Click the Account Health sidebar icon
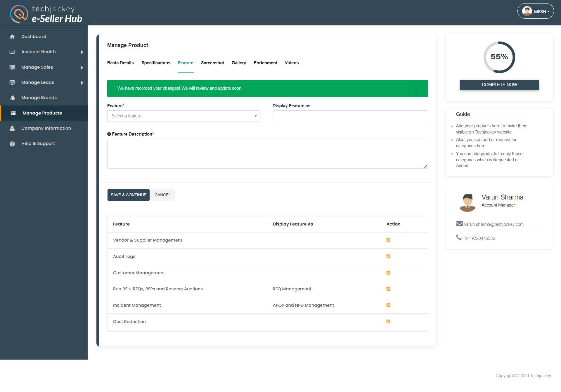Viewport: 561px width, 392px height. (x=12, y=52)
